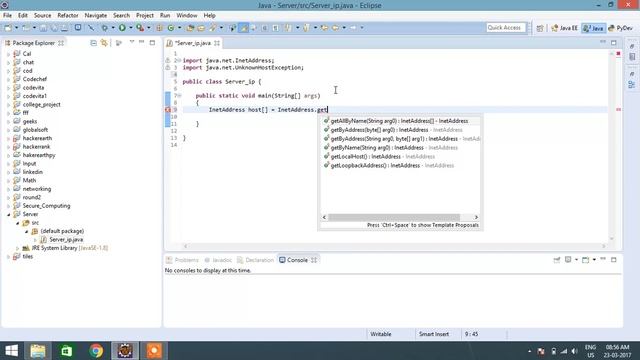Select hackerrank project in Package Explorer
This screenshot has height=360, width=640.
(36, 147)
